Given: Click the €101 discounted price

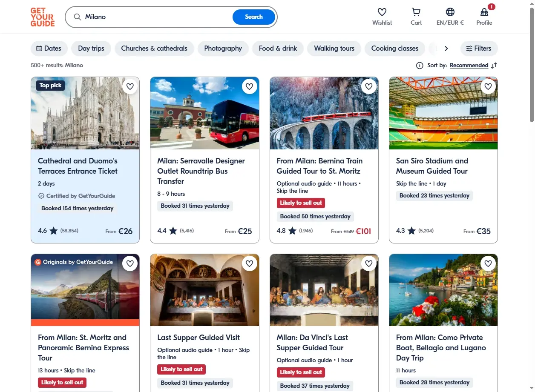Looking at the screenshot, I should (363, 232).
